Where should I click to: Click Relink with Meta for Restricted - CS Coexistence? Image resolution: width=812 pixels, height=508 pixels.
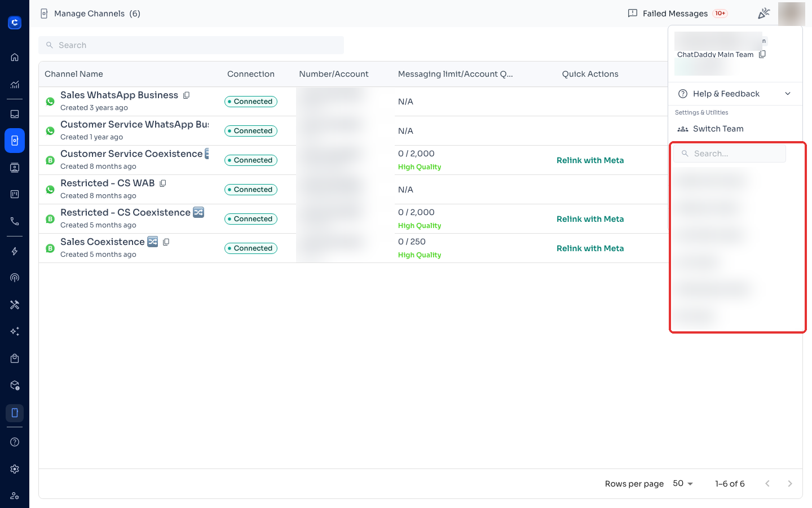click(590, 219)
